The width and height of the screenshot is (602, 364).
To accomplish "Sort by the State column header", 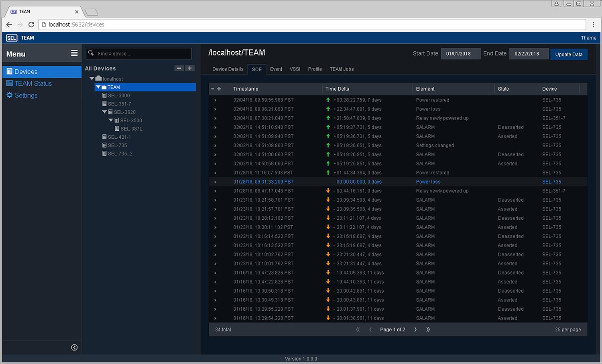I will [x=503, y=89].
